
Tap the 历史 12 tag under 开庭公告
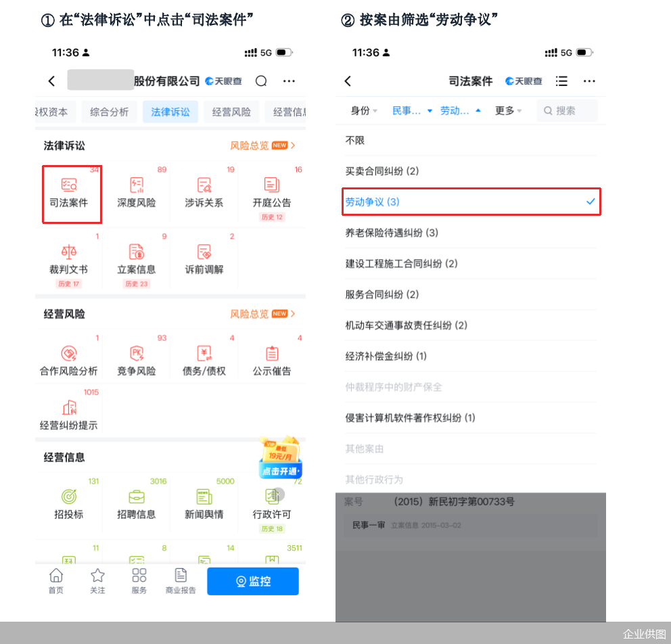(272, 217)
